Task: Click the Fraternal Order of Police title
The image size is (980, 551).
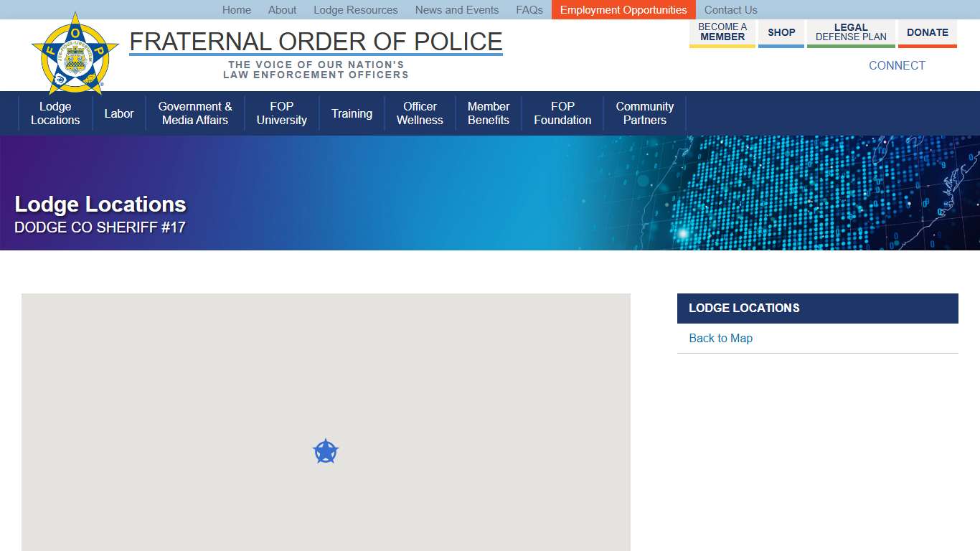Action: [x=316, y=42]
